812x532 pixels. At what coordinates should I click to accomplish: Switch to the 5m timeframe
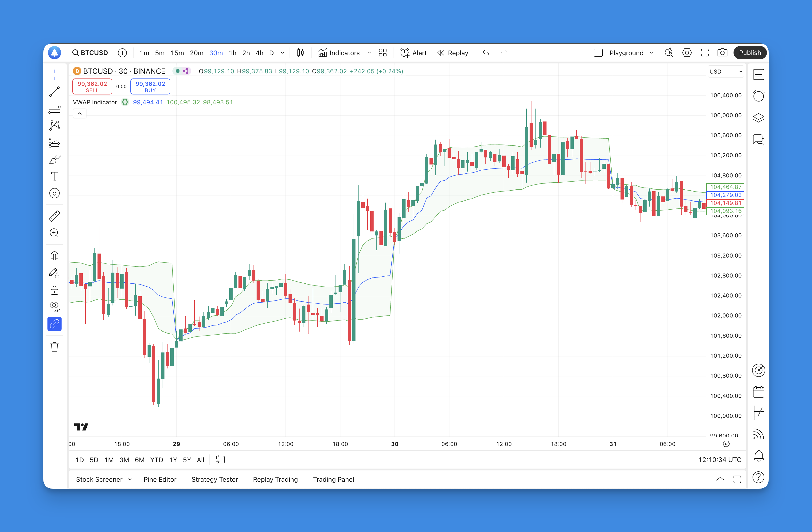pyautogui.click(x=160, y=53)
